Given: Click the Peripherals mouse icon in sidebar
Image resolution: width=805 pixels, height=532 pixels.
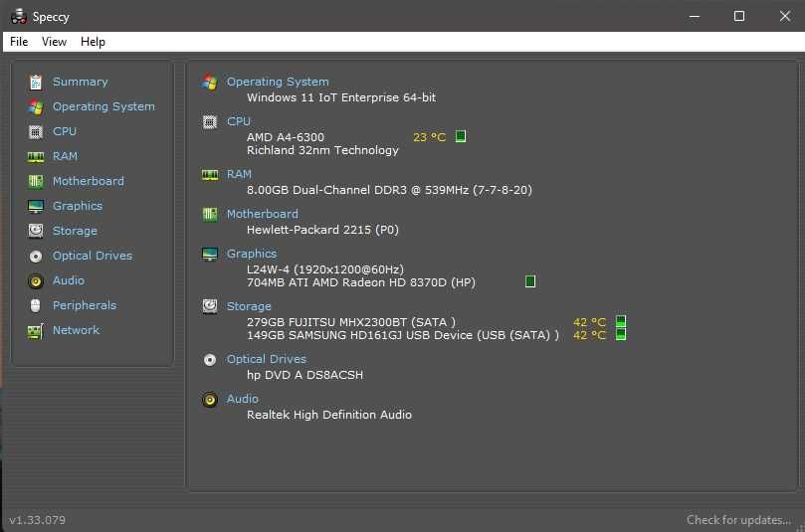Looking at the screenshot, I should pos(36,305).
